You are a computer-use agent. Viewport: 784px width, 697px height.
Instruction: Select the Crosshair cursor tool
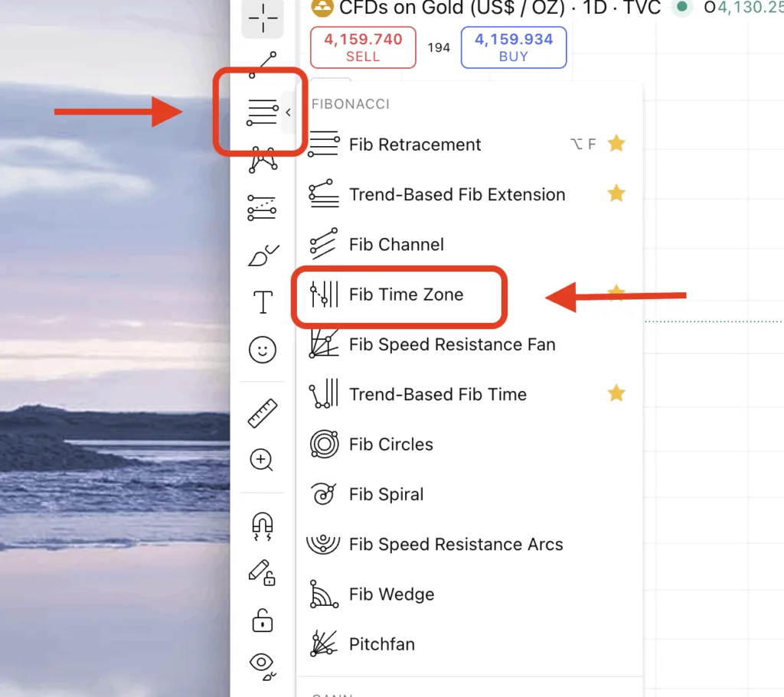pyautogui.click(x=263, y=19)
